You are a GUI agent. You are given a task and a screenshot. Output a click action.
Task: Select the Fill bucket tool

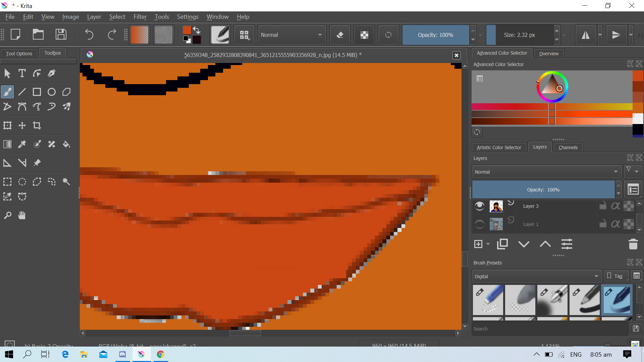[66, 144]
